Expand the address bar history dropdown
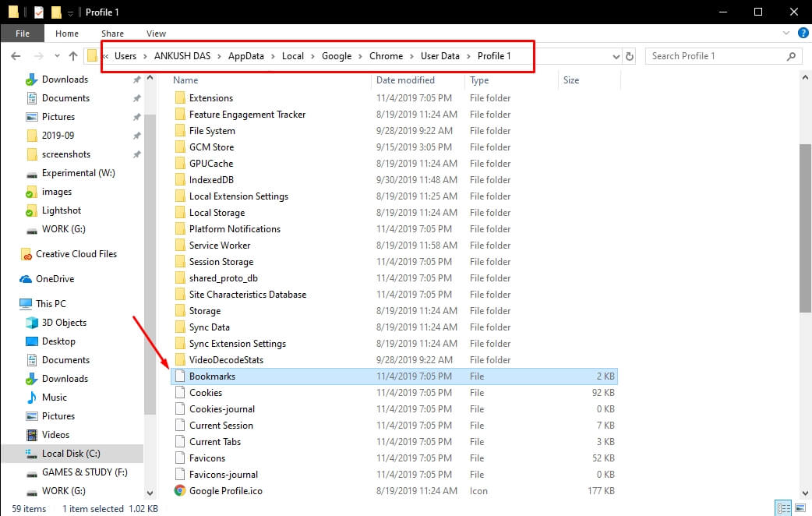The width and height of the screenshot is (812, 516). [x=616, y=56]
